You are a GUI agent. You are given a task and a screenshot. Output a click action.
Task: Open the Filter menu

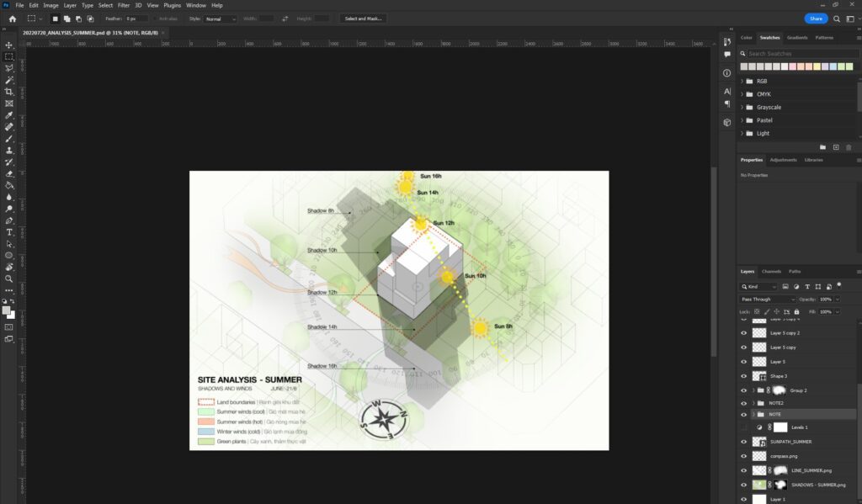coord(124,5)
